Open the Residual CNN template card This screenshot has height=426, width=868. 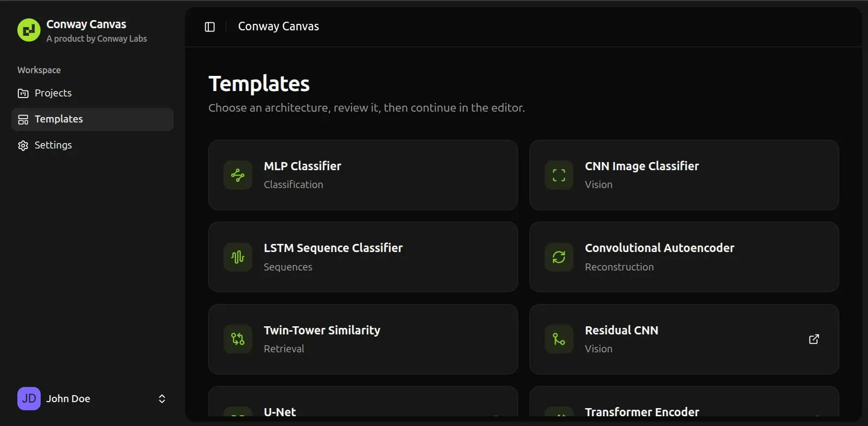coord(684,339)
